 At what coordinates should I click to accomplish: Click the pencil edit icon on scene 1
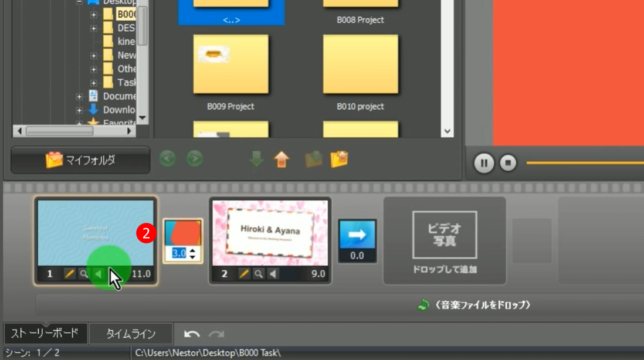pos(69,274)
